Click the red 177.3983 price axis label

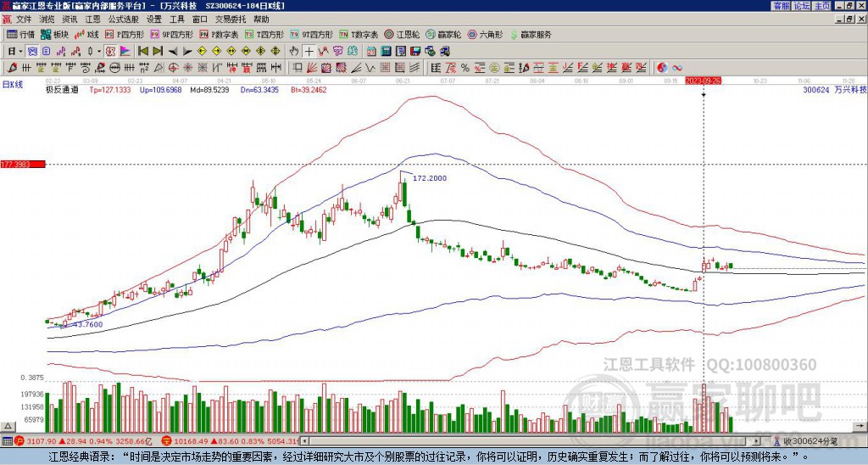click(23, 165)
